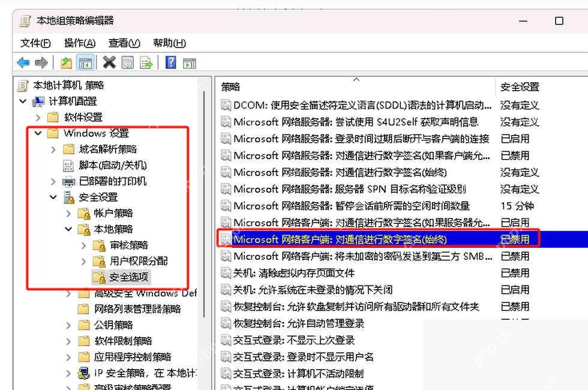
Task: Select the 本地策略 tree item
Action: 113,229
